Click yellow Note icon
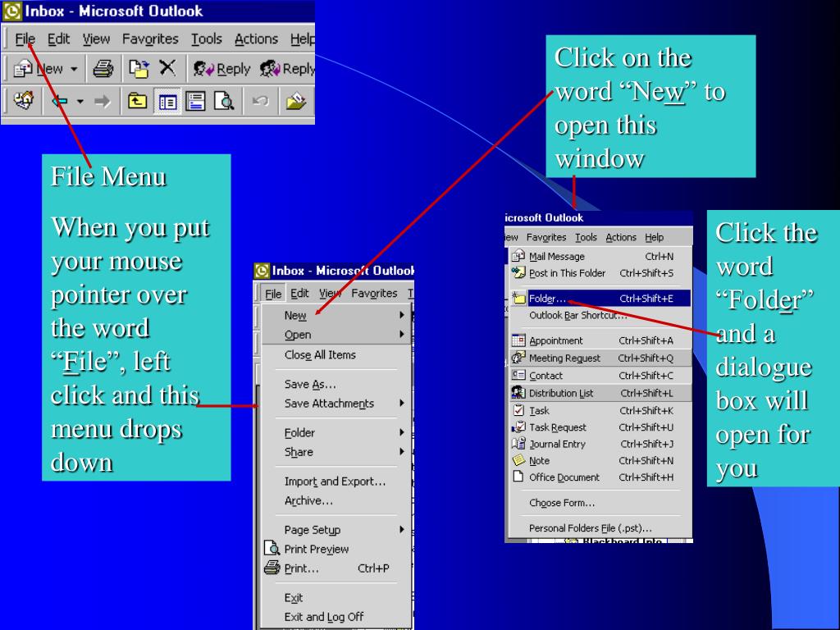840x630 pixels. [x=518, y=460]
